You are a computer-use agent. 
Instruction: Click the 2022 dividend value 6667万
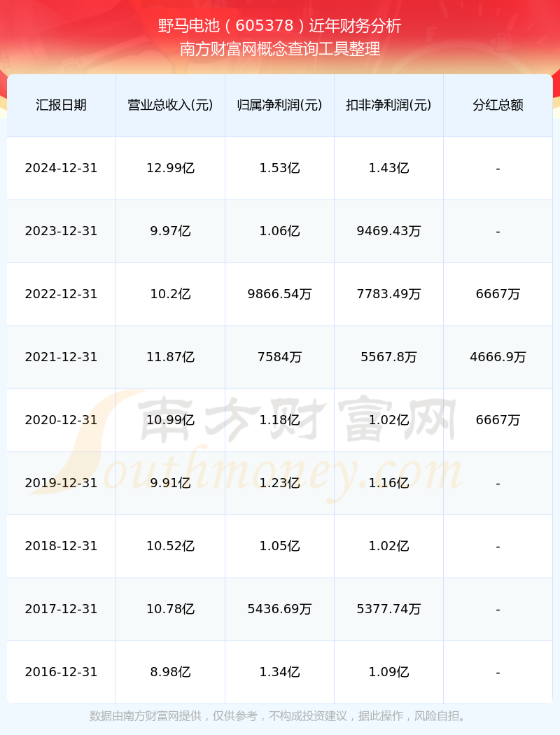click(498, 294)
